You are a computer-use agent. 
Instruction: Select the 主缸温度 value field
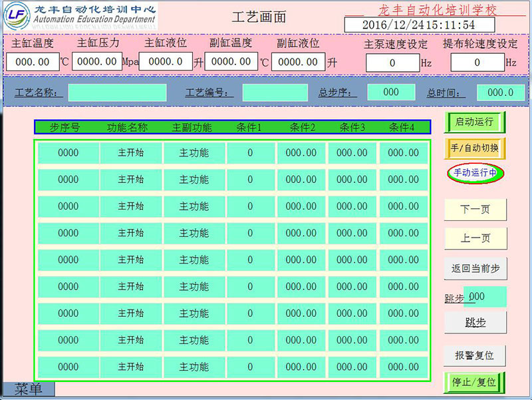[x=33, y=62]
